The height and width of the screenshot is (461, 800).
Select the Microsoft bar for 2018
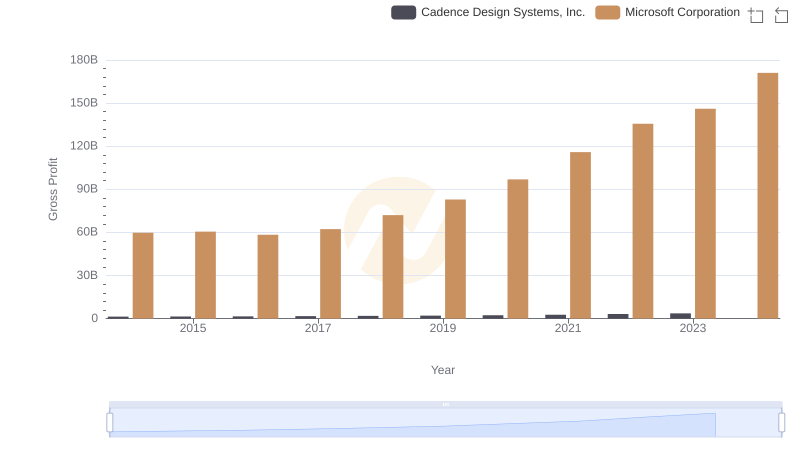(393, 267)
